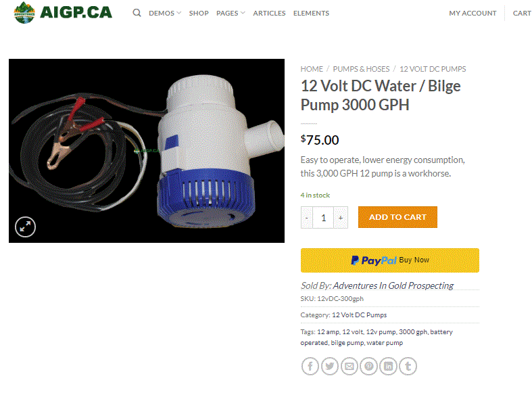Decrease quantity with minus button
Screen dimensions: 532x393
(x=307, y=218)
